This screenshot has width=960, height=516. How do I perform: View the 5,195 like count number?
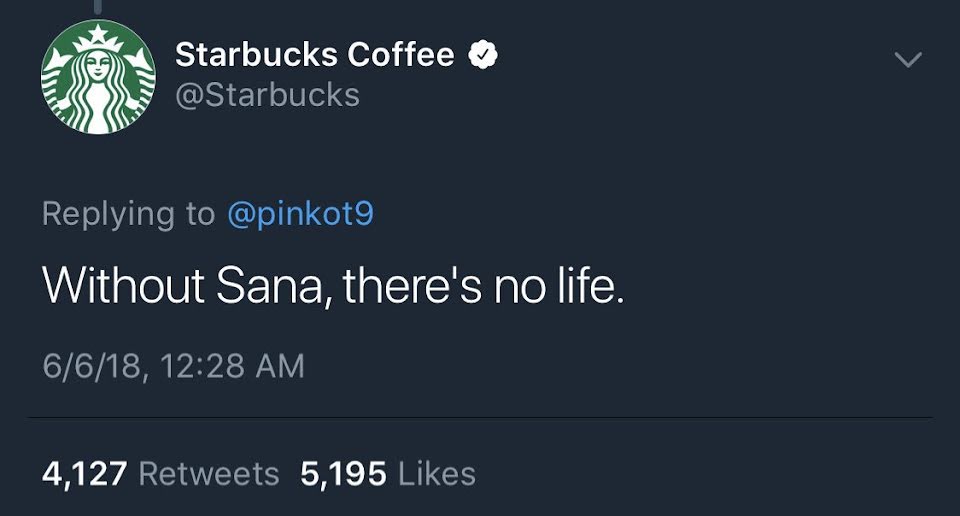point(343,473)
